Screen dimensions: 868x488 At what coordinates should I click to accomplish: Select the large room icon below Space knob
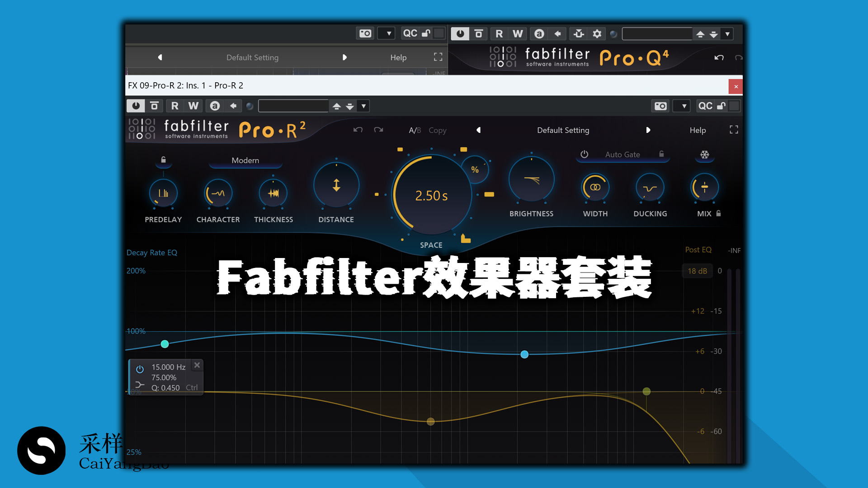pos(466,239)
